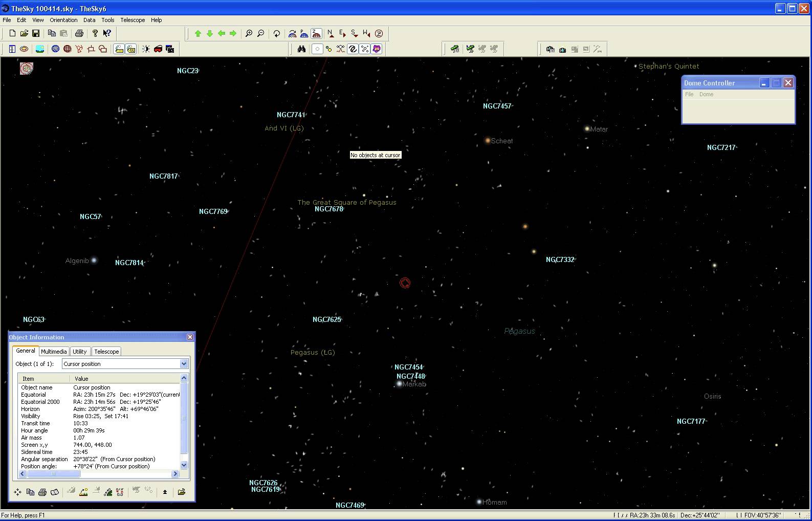Screen dimensions: 812x521
Task: Close the Object Information panel
Action: [190, 337]
